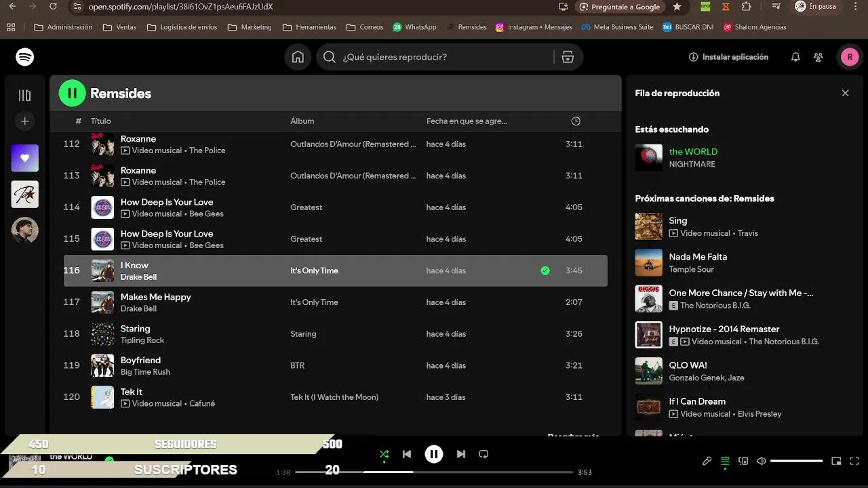This screenshot has height=488, width=868.
Task: Open connect to a device icon
Action: point(743,461)
